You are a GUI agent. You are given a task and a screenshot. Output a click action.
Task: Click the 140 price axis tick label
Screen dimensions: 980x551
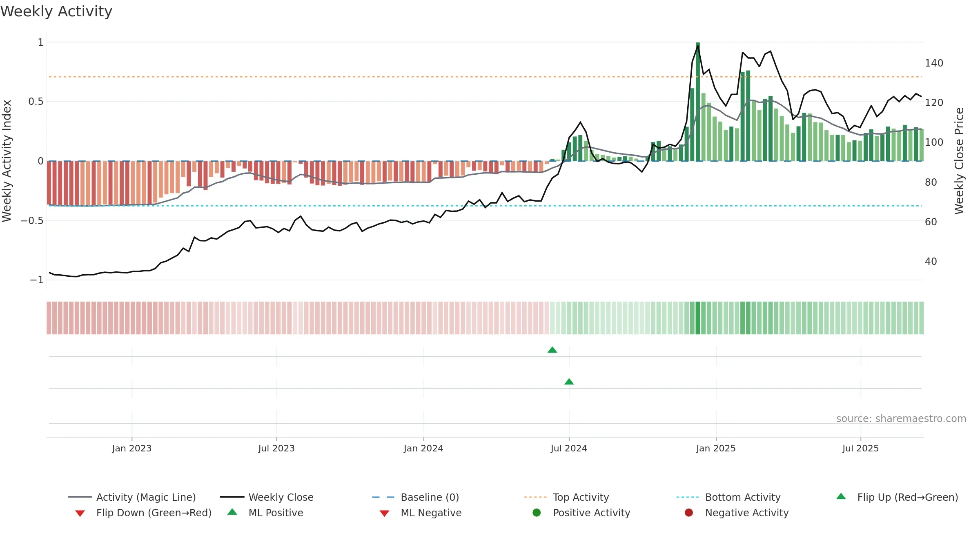tap(934, 63)
